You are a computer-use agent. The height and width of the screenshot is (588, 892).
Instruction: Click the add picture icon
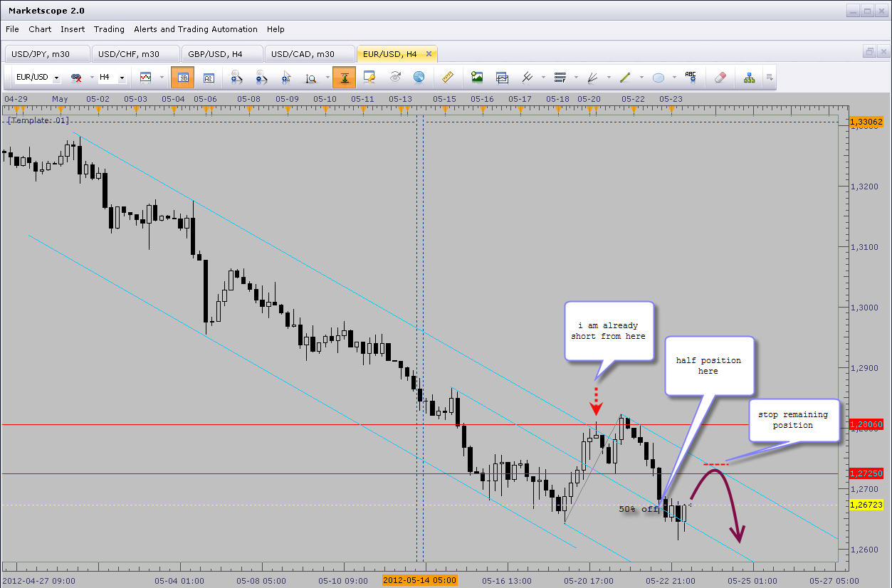click(477, 77)
